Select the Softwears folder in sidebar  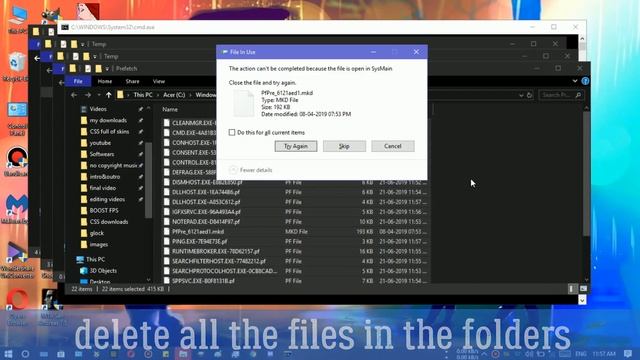[102, 154]
